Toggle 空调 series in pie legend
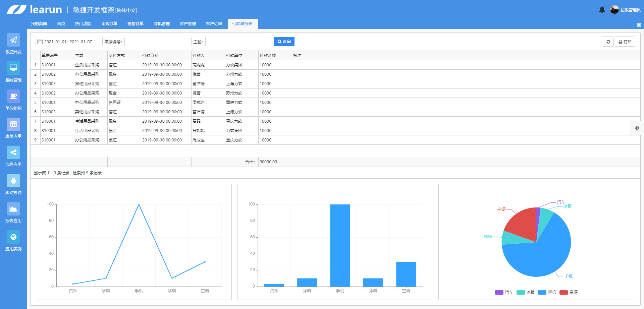This screenshot has height=309, width=644. point(569,292)
